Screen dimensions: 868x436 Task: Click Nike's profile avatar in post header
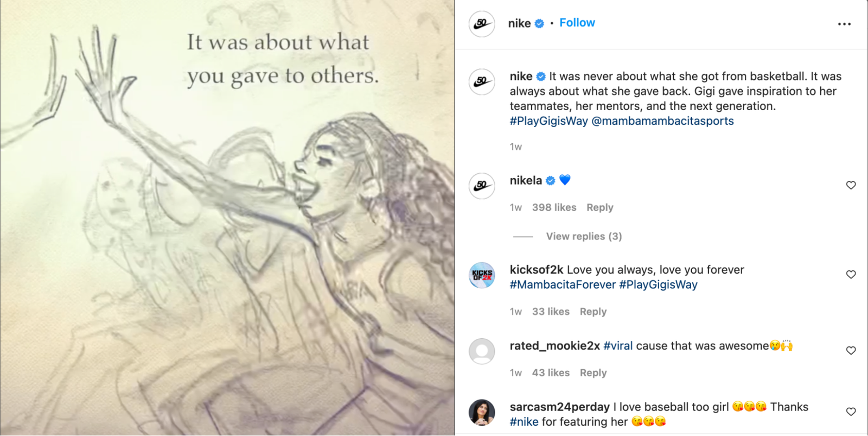pyautogui.click(x=482, y=24)
